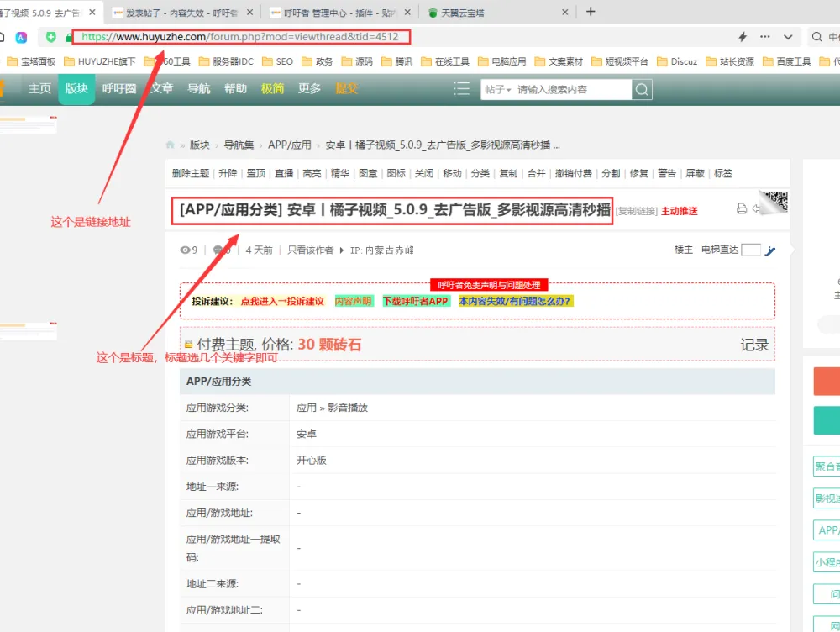Viewport: 840px width, 632px height.
Task: Open the three-dots menu in address bar
Action: coord(765,37)
